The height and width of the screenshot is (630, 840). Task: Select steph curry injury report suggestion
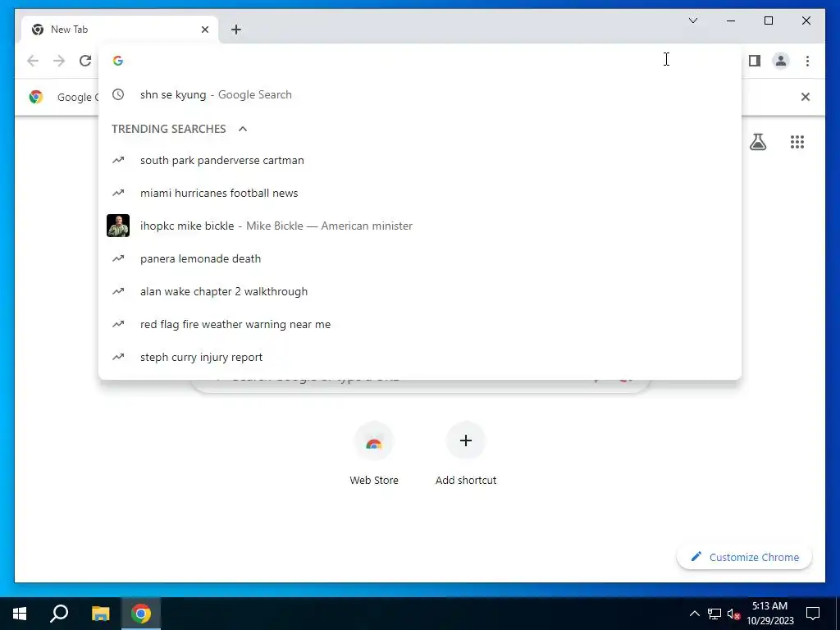(420, 358)
